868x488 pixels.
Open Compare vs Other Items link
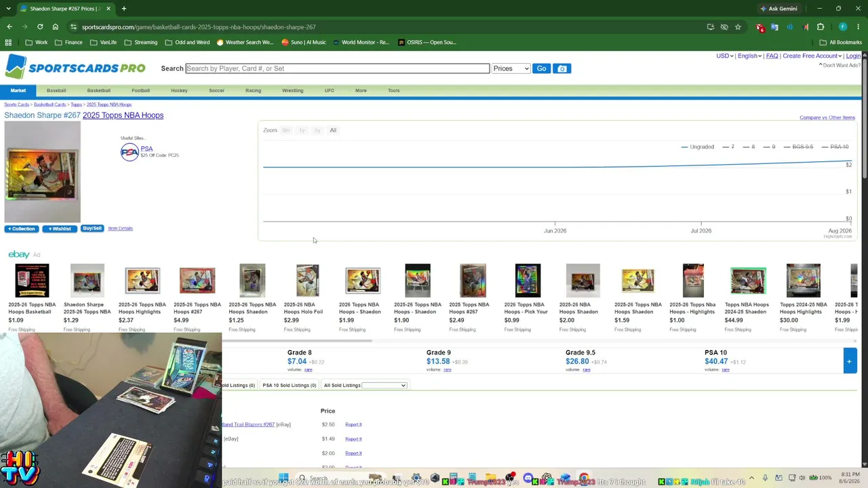pos(827,117)
